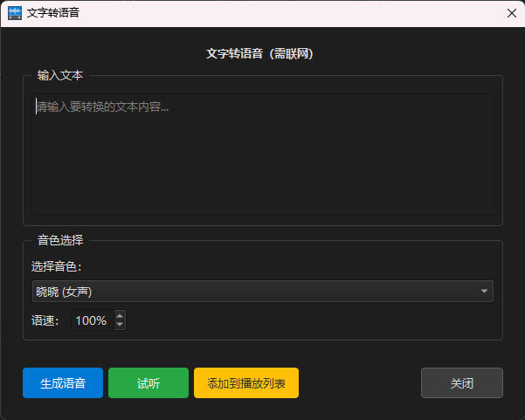Increase 语速 with the up arrow
The image size is (525, 420).
[x=120, y=316]
